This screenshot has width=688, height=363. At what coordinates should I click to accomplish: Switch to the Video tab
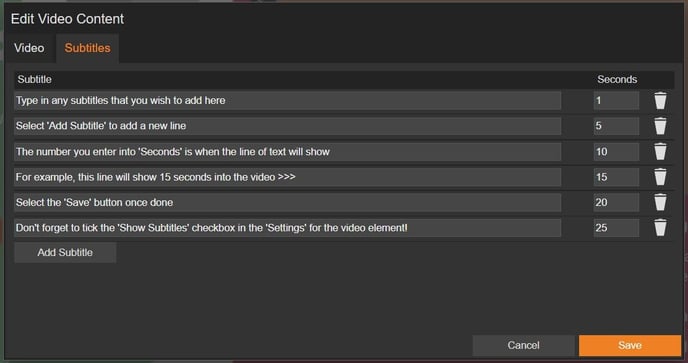click(x=29, y=48)
